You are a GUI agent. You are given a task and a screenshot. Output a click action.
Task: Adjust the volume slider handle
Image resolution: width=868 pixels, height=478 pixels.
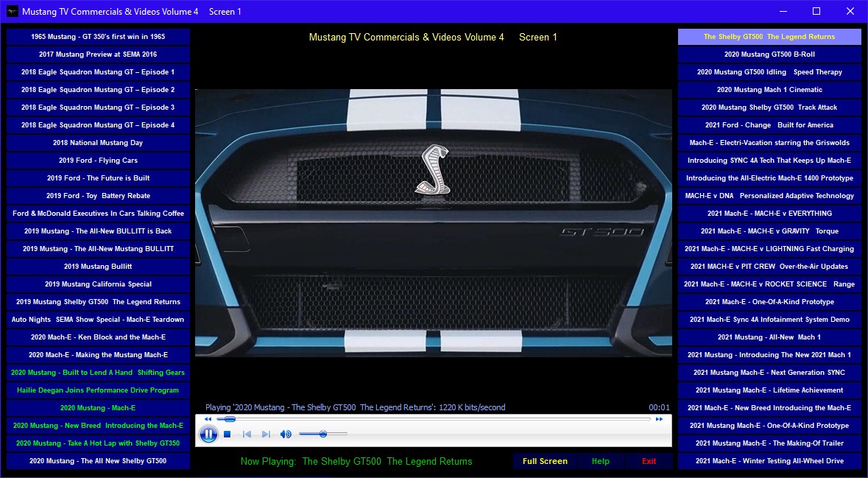322,435
